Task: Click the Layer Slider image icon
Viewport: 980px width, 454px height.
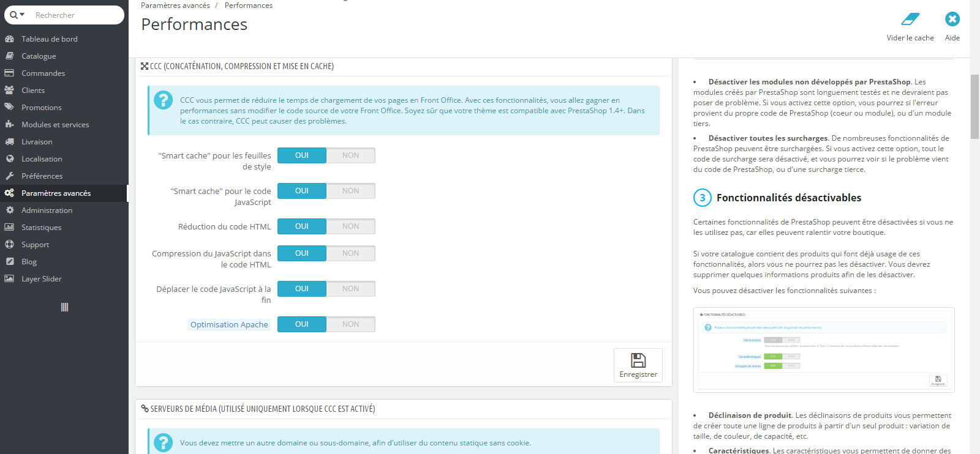Action: pos(9,278)
